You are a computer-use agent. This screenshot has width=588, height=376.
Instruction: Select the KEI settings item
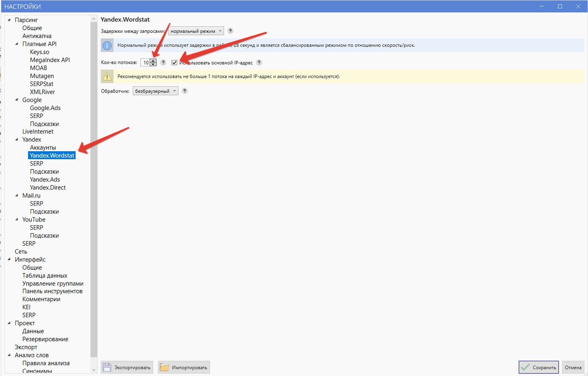click(x=26, y=308)
